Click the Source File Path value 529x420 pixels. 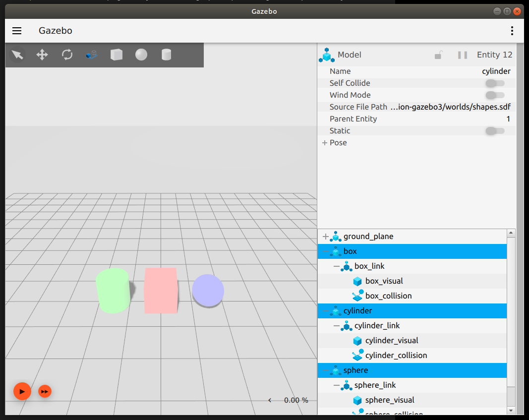click(450, 107)
